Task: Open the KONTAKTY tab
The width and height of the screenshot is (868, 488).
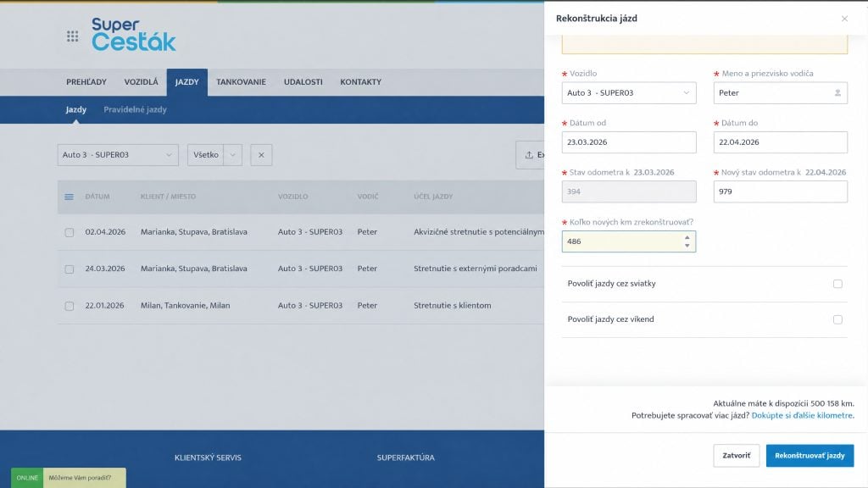Action: point(361,82)
